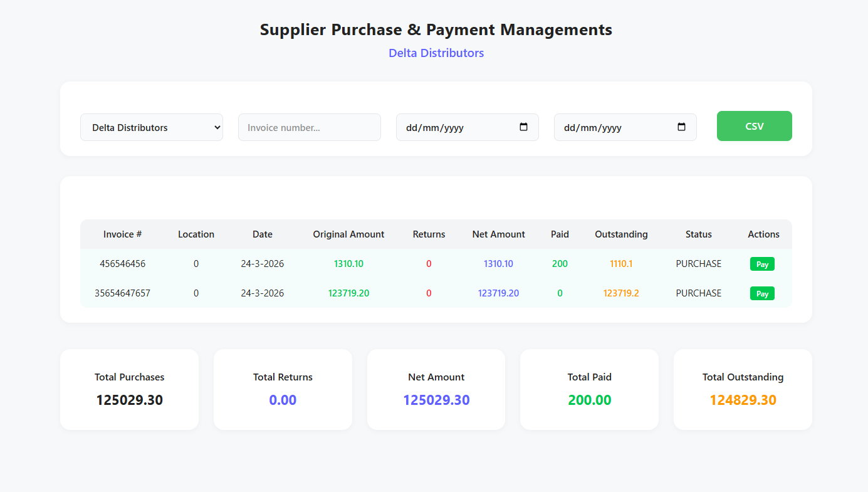This screenshot has width=868, height=492.
Task: Click net amount 1310.10 in purple
Action: click(498, 264)
